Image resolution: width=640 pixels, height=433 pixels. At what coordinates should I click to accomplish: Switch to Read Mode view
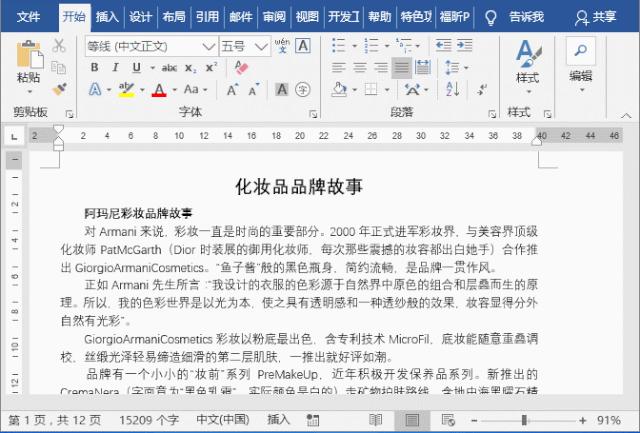pyautogui.click(x=376, y=420)
